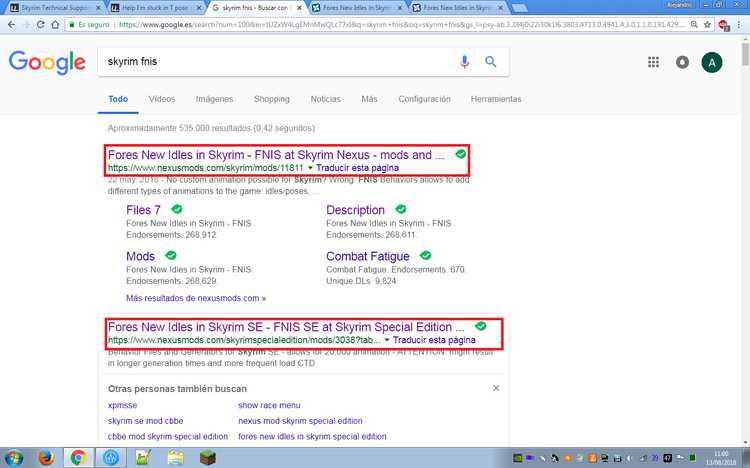Click the green checkmark beside Files 7
The width and height of the screenshot is (750, 468).
pyautogui.click(x=177, y=209)
